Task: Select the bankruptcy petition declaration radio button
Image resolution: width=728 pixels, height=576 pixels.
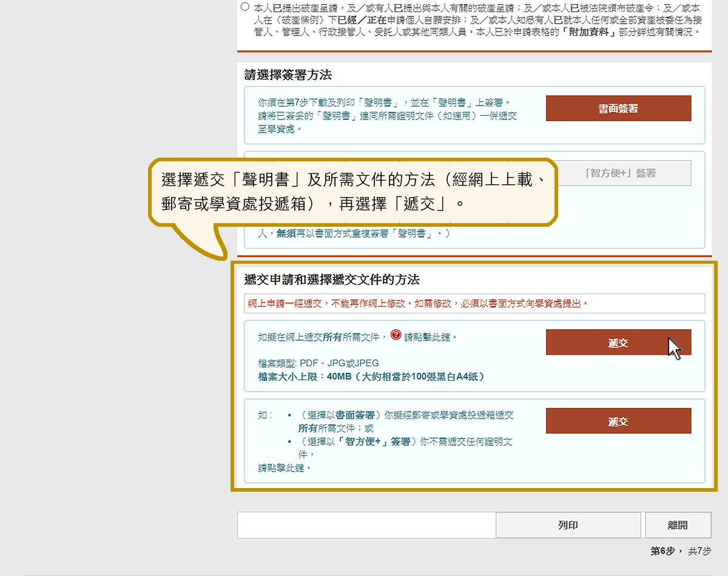Action: point(244,7)
